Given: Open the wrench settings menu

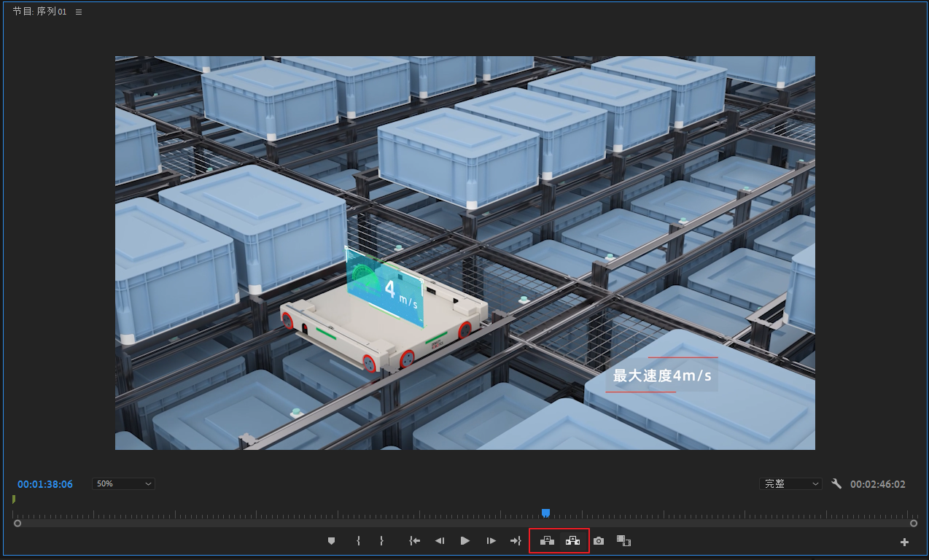Looking at the screenshot, I should 836,483.
